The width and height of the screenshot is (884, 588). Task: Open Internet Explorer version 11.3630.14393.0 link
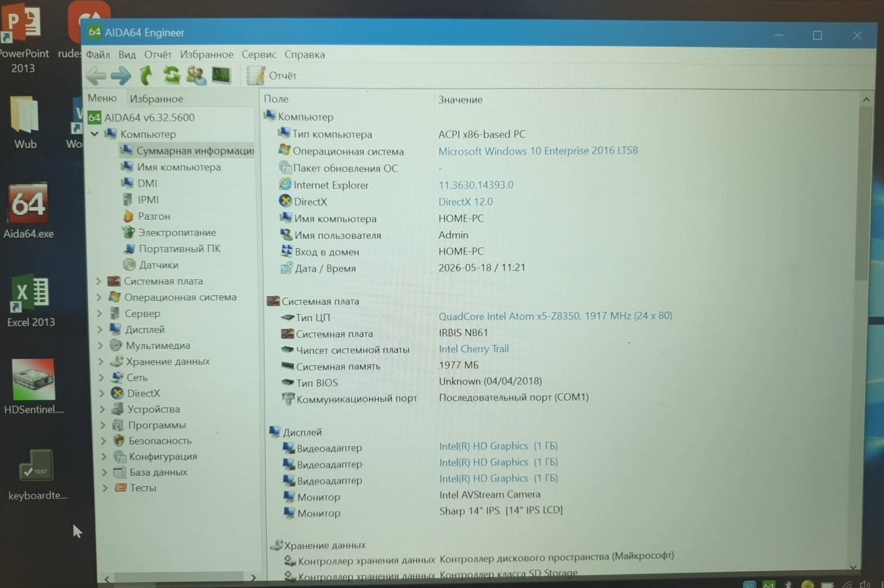[x=476, y=185]
